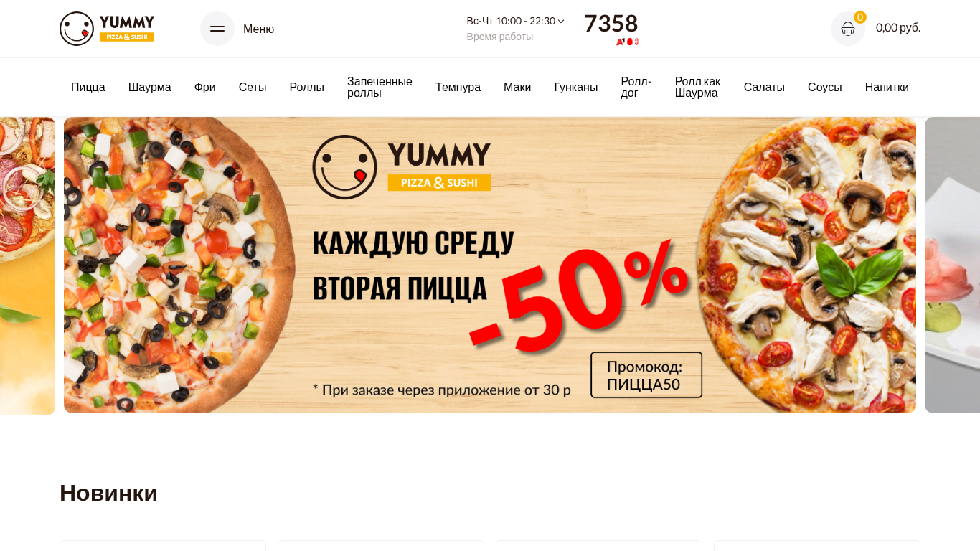The image size is (980, 551).
Task: Call the phone number 7358
Action: (611, 24)
